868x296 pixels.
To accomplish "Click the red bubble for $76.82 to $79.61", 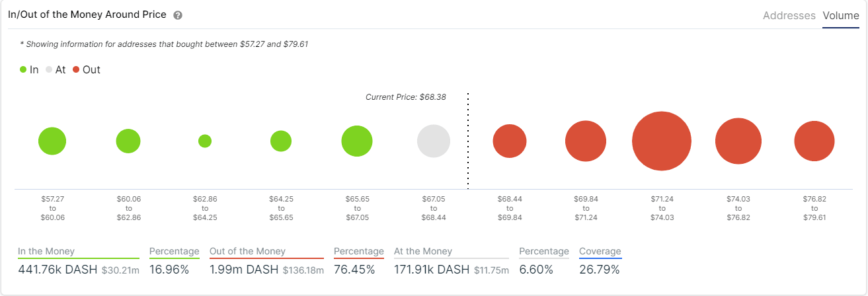I will coord(814,141).
